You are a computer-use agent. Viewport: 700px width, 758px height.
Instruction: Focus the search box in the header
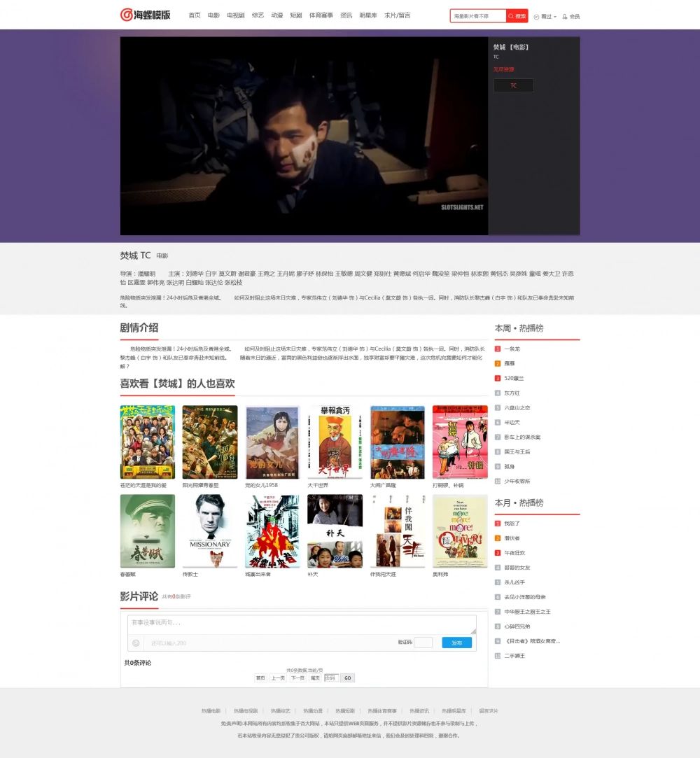(x=478, y=16)
